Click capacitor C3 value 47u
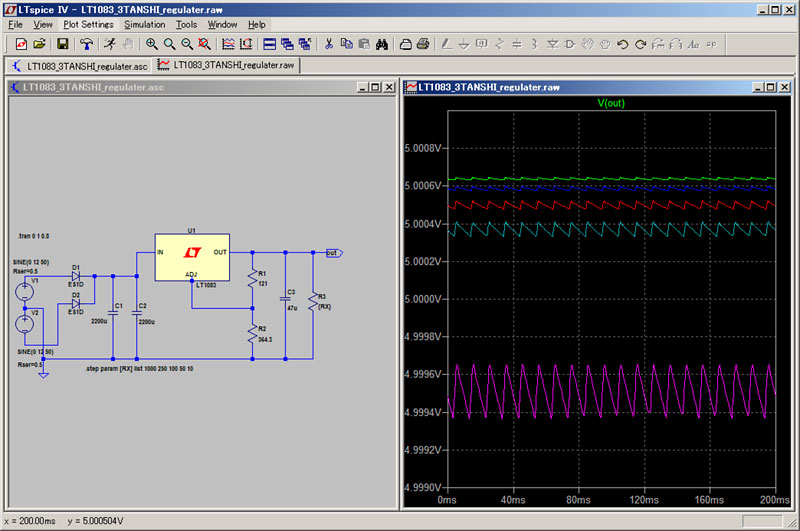This screenshot has width=800, height=531. pos(292,308)
